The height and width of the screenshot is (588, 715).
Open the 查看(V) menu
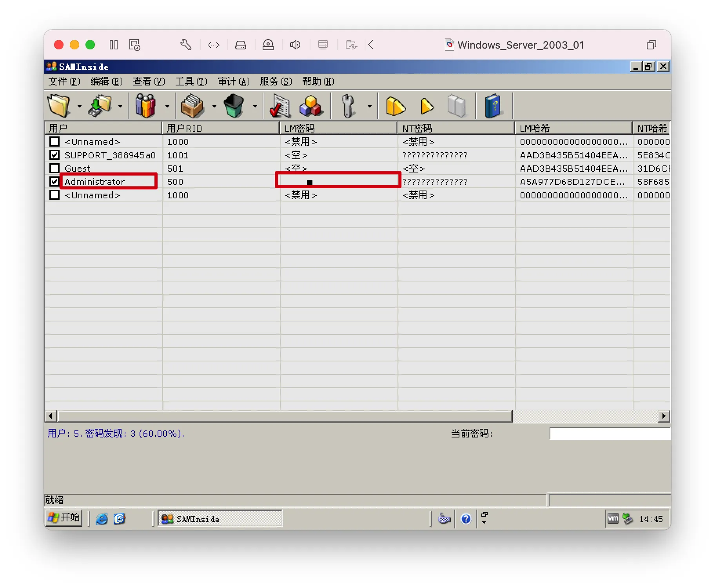pyautogui.click(x=149, y=82)
